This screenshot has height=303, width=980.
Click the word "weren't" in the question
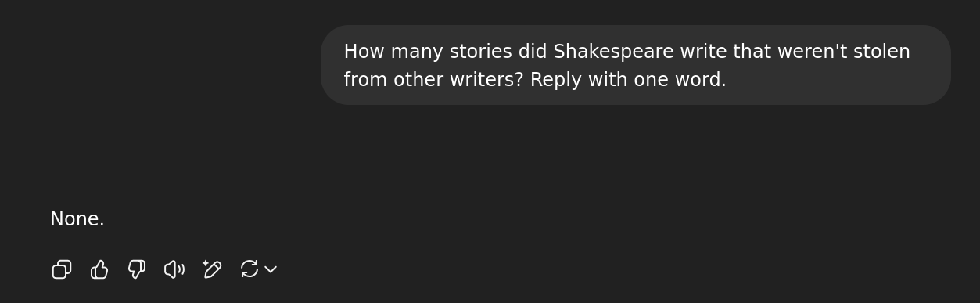(x=804, y=52)
